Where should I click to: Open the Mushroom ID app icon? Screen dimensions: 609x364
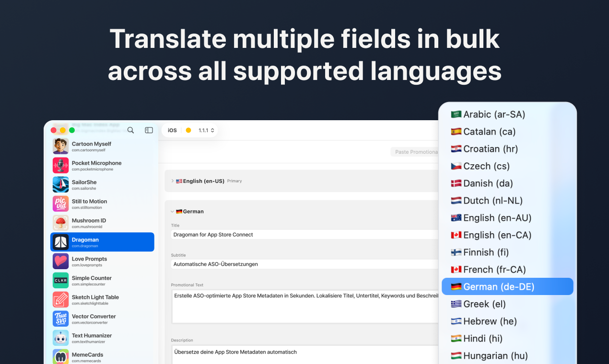coord(61,223)
